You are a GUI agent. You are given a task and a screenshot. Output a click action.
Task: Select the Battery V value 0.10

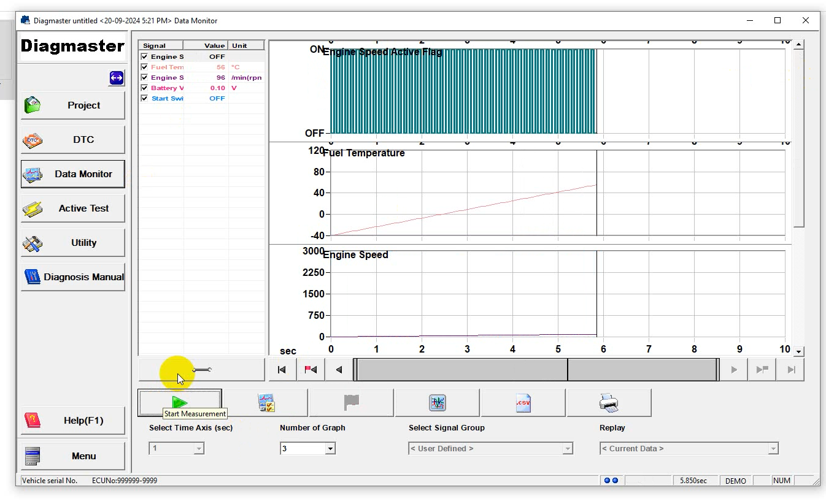[x=217, y=88]
